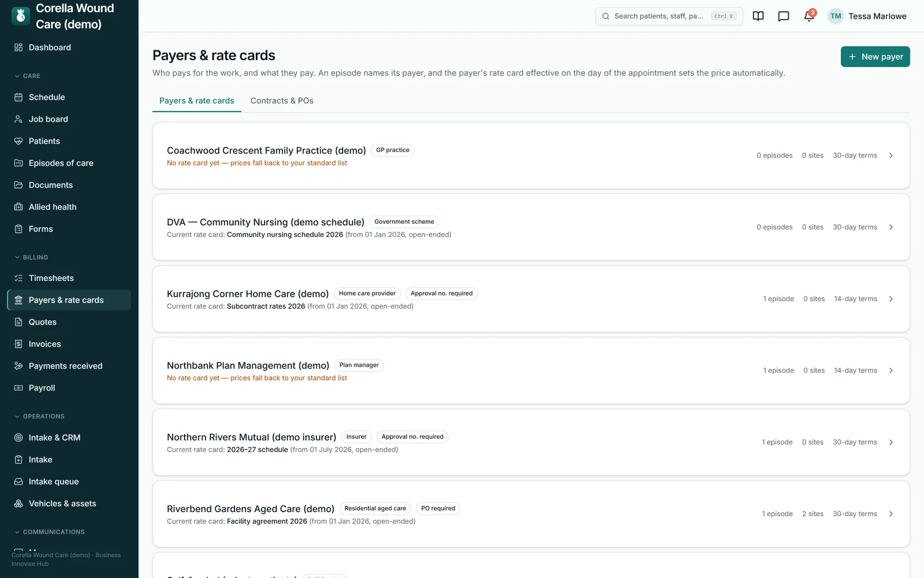Viewport: 924px width, 578px height.
Task: Open Episodes of care icon
Action: tap(18, 163)
